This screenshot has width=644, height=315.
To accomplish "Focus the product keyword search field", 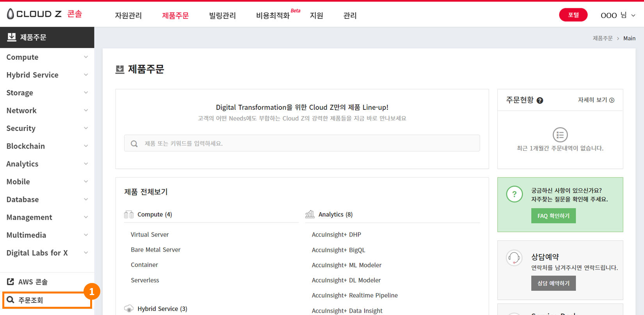I will (x=302, y=143).
